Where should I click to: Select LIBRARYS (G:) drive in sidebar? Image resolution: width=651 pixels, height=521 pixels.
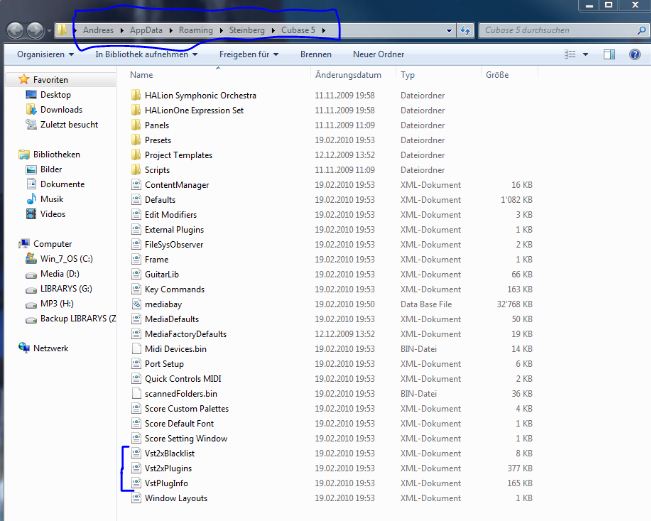pyautogui.click(x=66, y=289)
